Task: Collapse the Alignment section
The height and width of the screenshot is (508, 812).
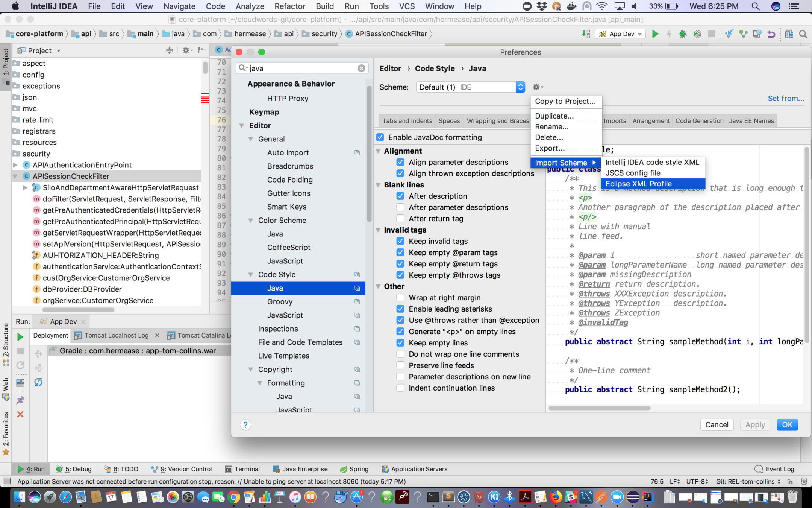Action: (378, 151)
